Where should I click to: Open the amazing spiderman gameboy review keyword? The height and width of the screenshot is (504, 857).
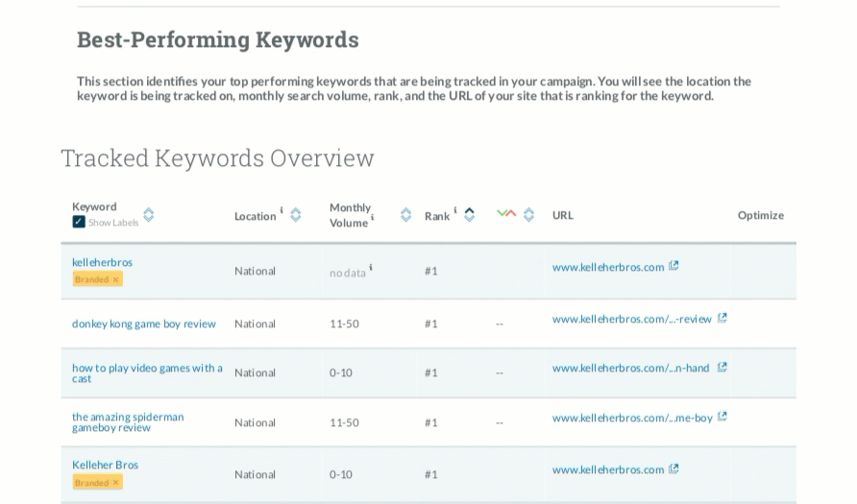[128, 422]
